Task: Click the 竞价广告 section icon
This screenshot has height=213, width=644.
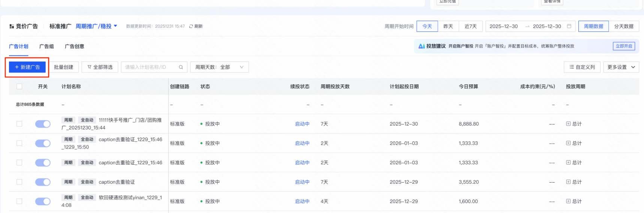Action: click(12, 26)
